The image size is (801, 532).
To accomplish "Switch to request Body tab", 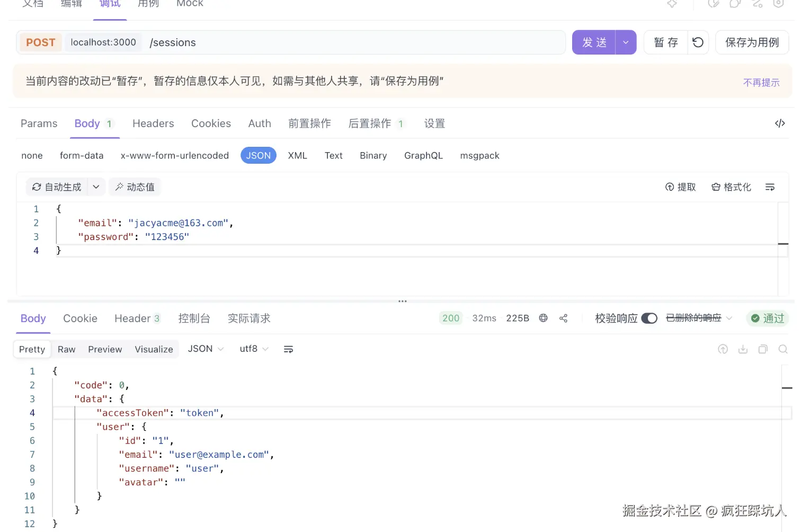I will pos(94,123).
